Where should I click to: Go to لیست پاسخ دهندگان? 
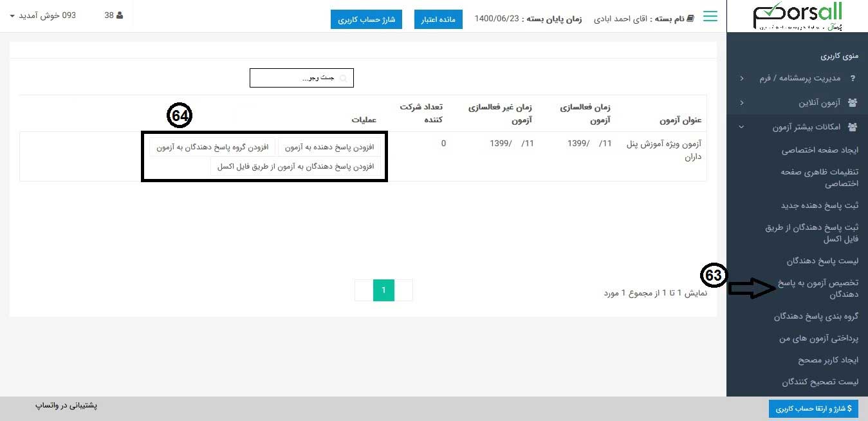tap(822, 261)
